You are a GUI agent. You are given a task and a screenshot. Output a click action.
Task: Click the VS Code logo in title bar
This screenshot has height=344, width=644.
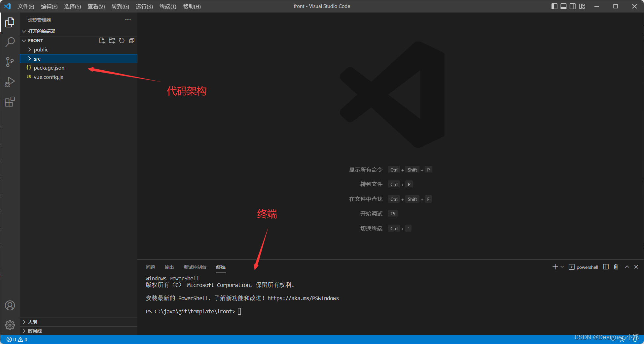pyautogui.click(x=8, y=6)
